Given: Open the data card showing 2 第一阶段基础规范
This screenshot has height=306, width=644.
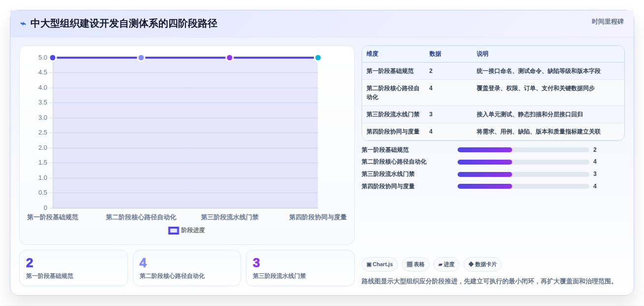Looking at the screenshot, I should (x=73, y=268).
